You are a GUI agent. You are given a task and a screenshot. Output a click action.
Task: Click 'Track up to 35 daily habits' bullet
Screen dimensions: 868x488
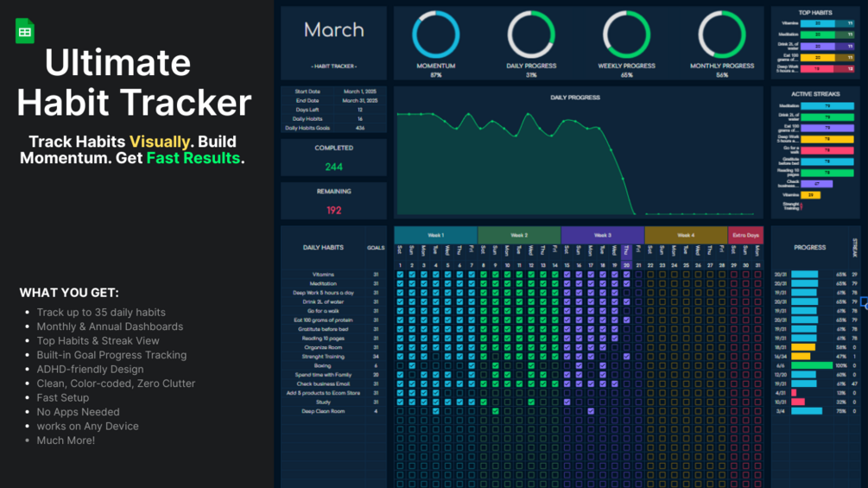click(101, 313)
